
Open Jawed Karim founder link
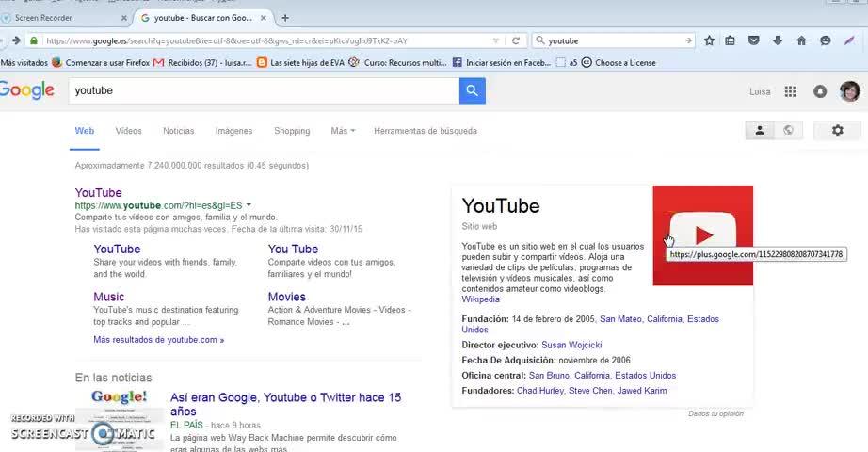coord(642,391)
